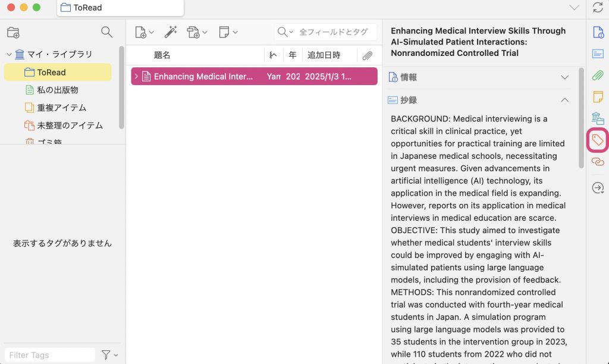Open the New Note dropdown
609x364 pixels.
coord(228,32)
